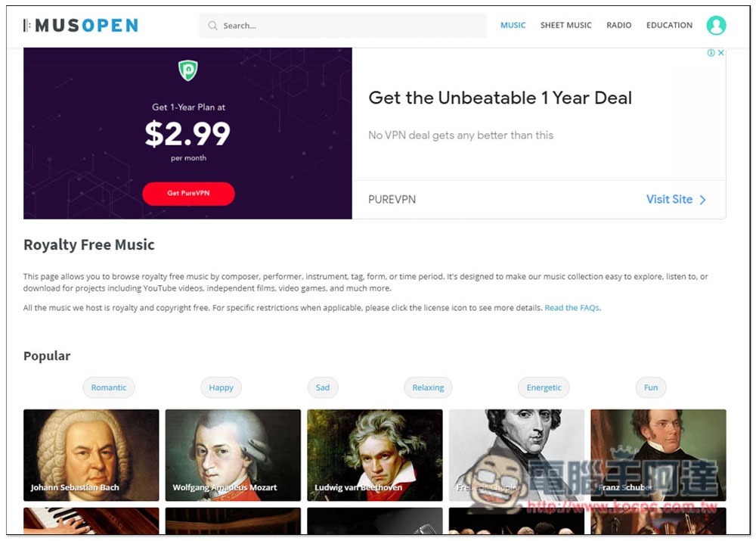Click the Visit Site chevron arrow
This screenshot has height=541, width=756.
[x=702, y=200]
